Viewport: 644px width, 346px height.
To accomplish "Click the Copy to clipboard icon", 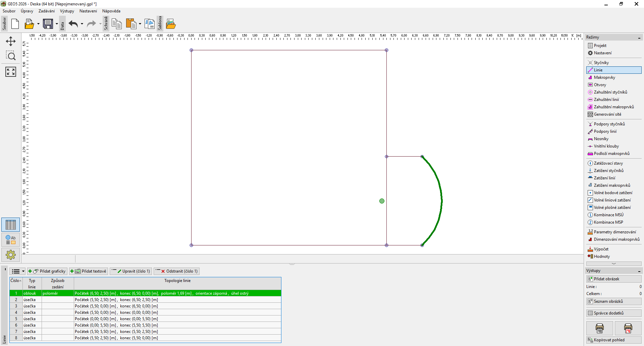I will tap(116, 24).
